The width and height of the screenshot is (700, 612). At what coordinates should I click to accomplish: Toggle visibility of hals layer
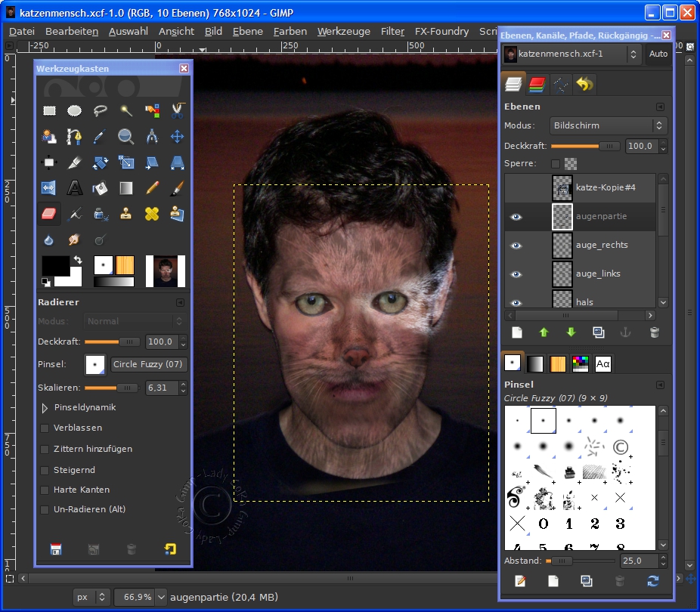click(516, 303)
